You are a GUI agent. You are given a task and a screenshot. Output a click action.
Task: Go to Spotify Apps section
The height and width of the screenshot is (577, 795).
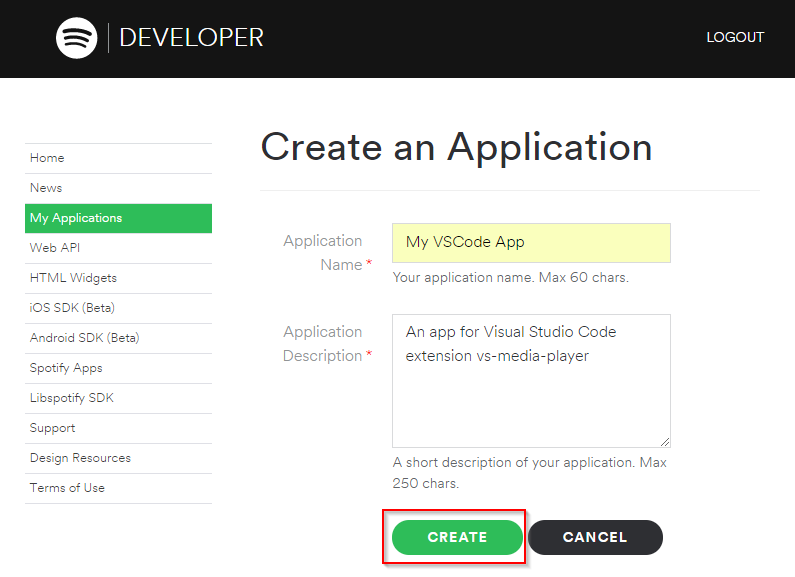(118, 368)
